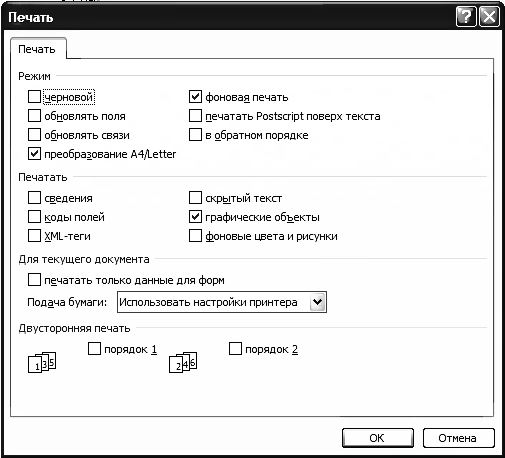Toggle обновлять поля checkbox

pyautogui.click(x=34, y=116)
